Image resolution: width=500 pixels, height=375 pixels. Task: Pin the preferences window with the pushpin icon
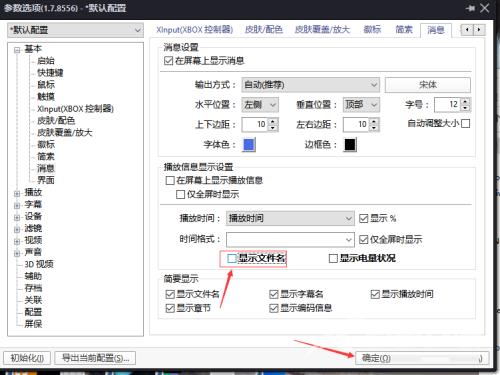coord(471,8)
